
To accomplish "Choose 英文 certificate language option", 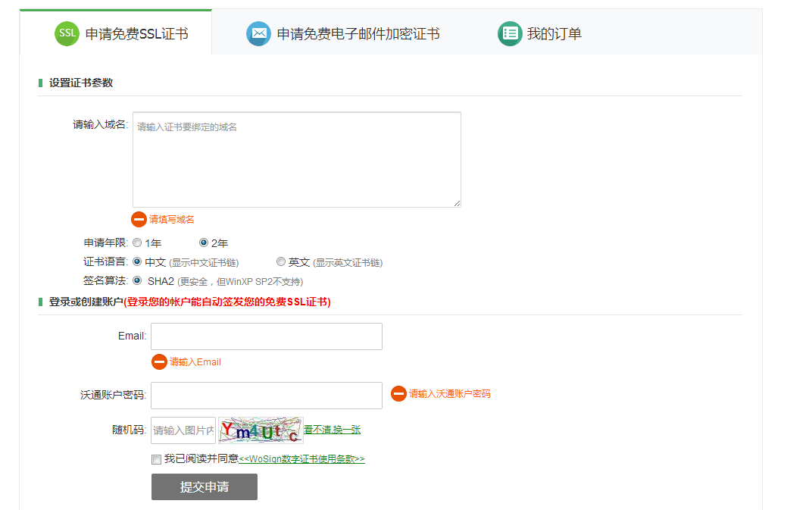I will click(x=281, y=261).
